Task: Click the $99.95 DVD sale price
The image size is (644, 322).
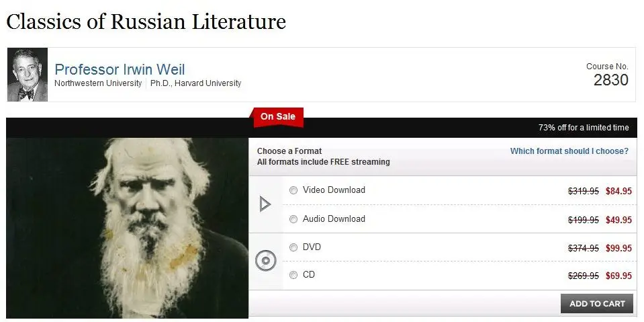Action: point(618,248)
